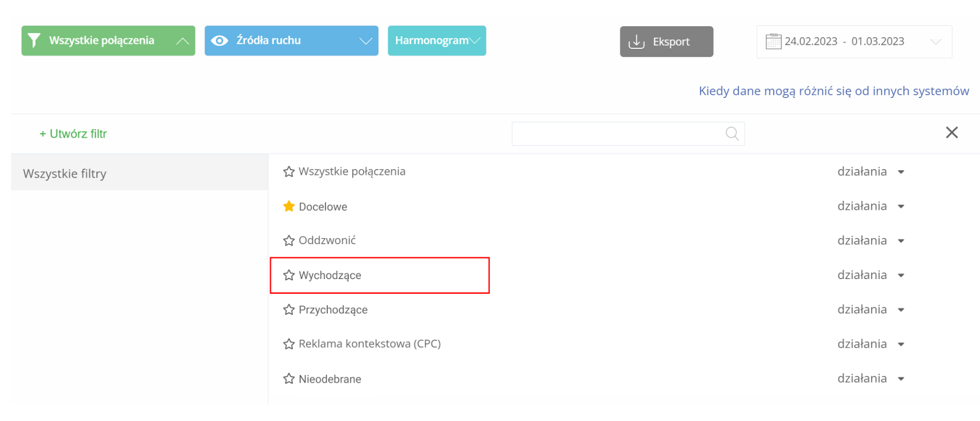This screenshot has height=421, width=980.
Task: Unstar the Docelowe filter
Action: tap(289, 206)
